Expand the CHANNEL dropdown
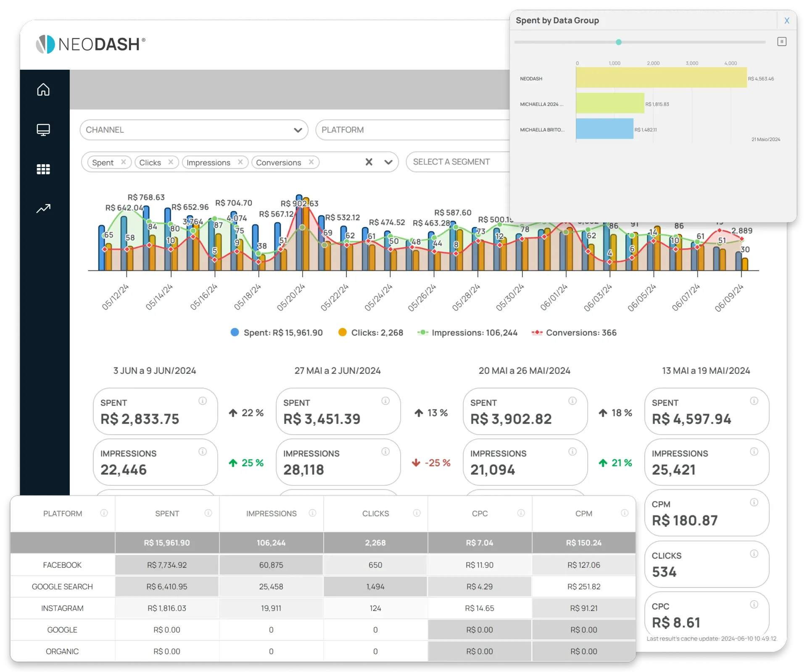The width and height of the screenshot is (807, 672). click(298, 130)
